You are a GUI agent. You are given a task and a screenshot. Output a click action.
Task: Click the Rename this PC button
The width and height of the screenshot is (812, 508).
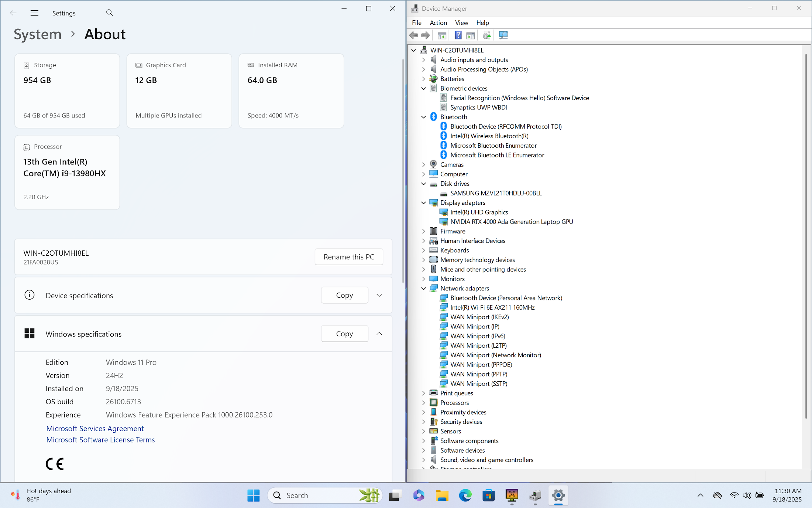coord(349,257)
